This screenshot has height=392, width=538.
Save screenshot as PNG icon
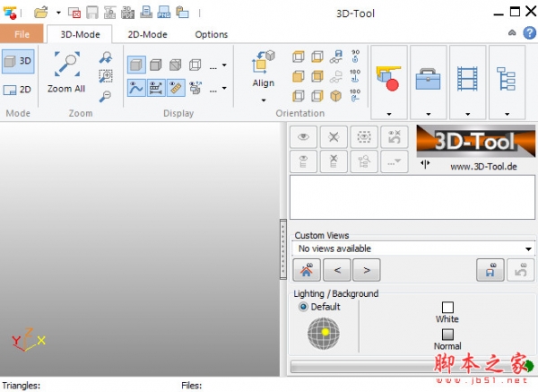(164, 13)
